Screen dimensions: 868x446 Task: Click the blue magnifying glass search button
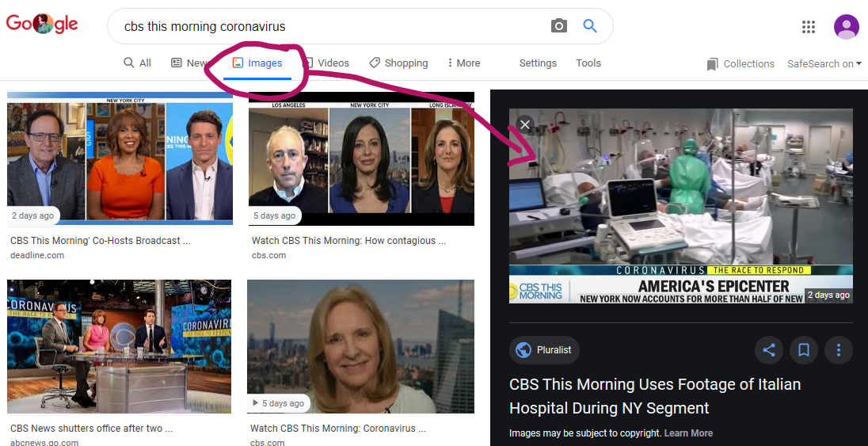[x=590, y=26]
